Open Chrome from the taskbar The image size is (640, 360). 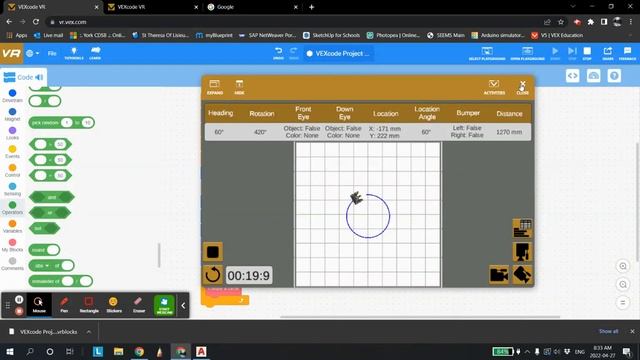(139, 351)
